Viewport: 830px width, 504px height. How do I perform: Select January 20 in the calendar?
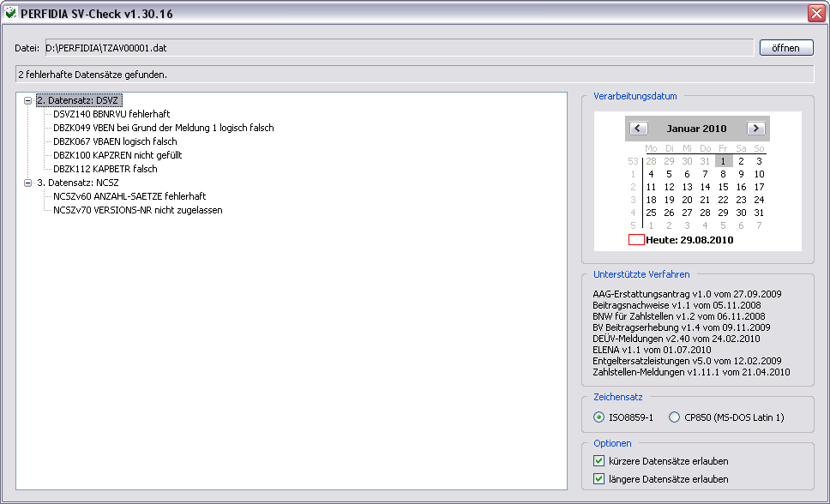(687, 200)
